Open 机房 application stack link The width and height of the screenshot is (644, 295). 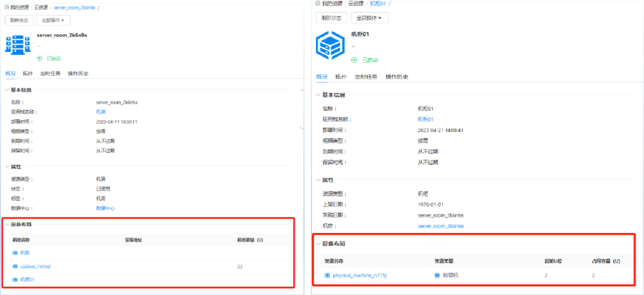pyautogui.click(x=101, y=112)
